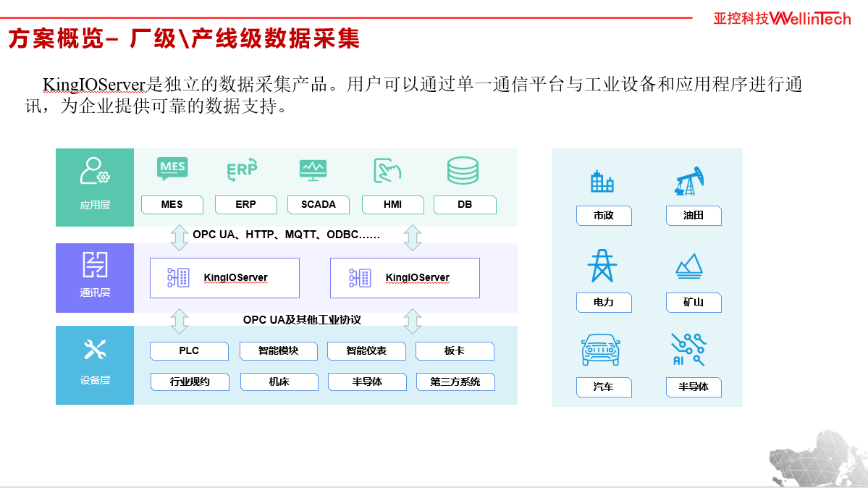868x488 pixels.
Task: Click the 行业规约 device box
Action: click(190, 382)
